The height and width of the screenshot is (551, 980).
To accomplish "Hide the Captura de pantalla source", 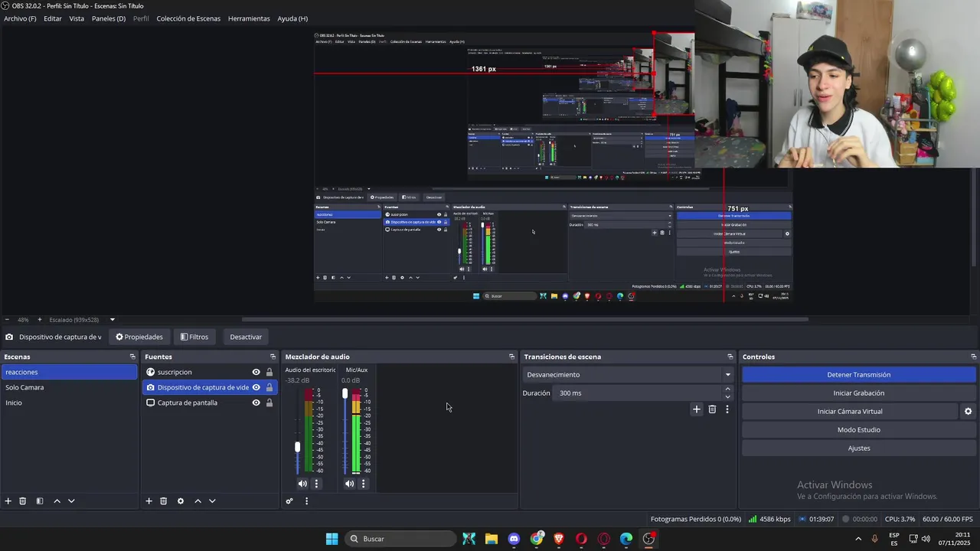I will tap(256, 403).
